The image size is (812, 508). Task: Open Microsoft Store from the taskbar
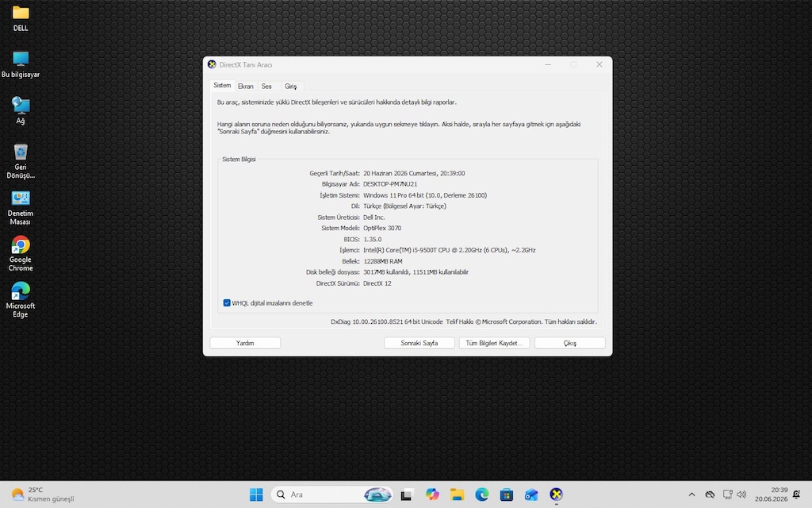[x=507, y=495]
